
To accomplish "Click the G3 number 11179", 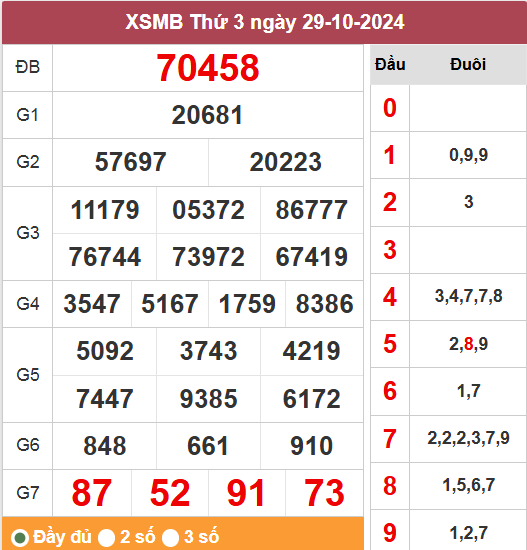I will pyautogui.click(x=105, y=210).
